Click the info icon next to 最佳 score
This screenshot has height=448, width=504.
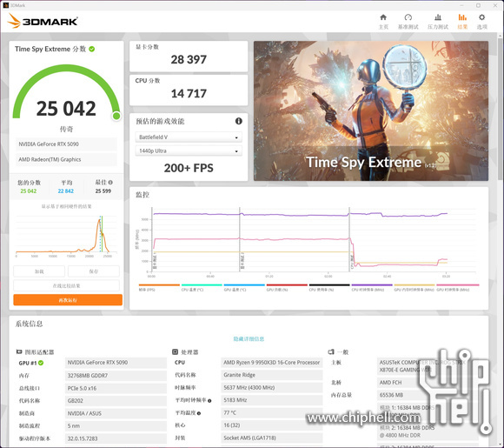click(110, 182)
